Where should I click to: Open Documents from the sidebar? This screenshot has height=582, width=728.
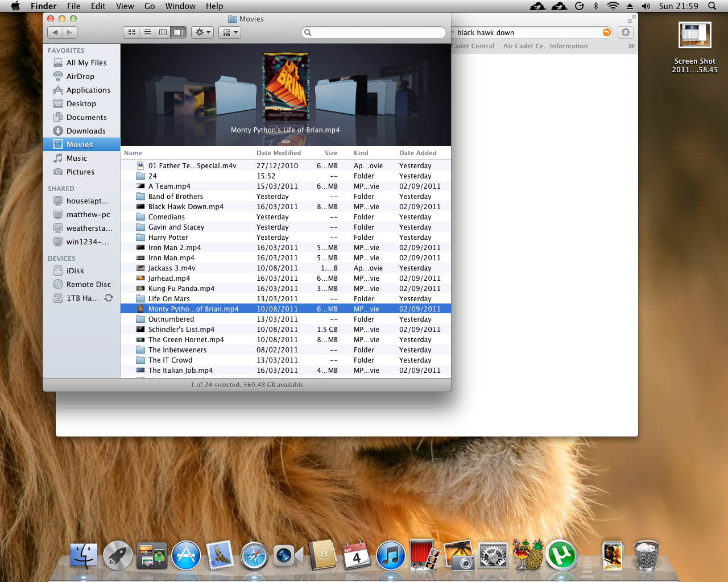click(81, 117)
